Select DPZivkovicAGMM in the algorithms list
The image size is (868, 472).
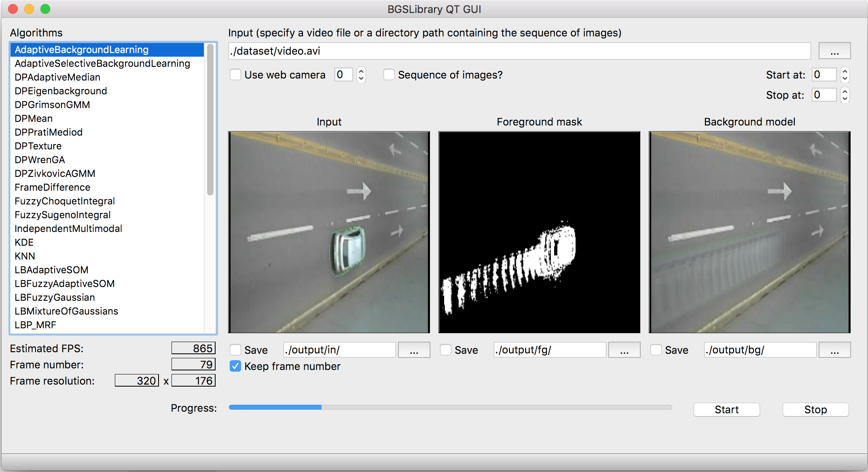pyautogui.click(x=55, y=174)
